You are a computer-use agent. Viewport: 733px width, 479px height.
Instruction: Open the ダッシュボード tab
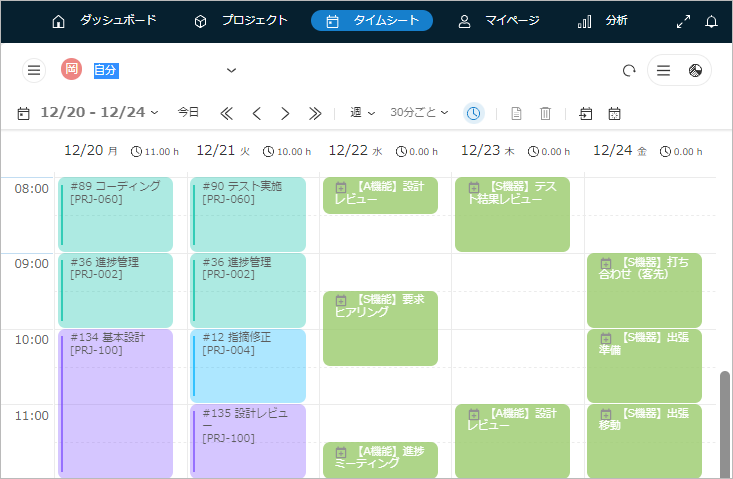[x=104, y=21]
